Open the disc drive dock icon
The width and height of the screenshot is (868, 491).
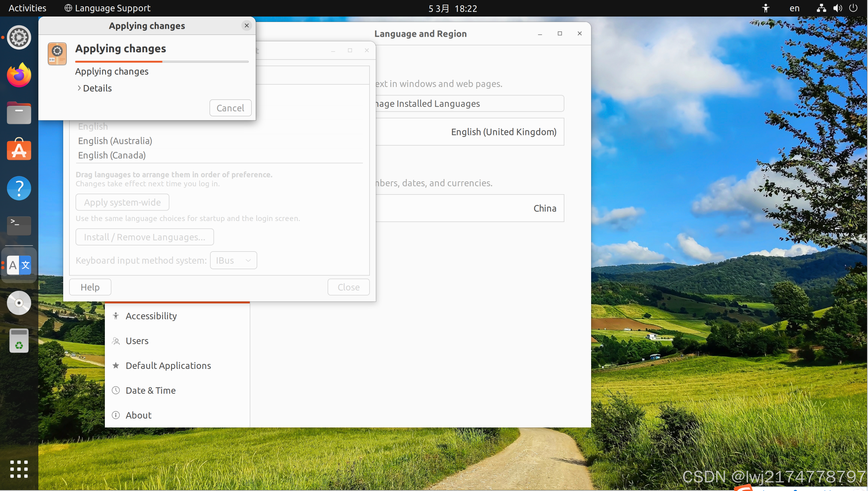tap(19, 303)
